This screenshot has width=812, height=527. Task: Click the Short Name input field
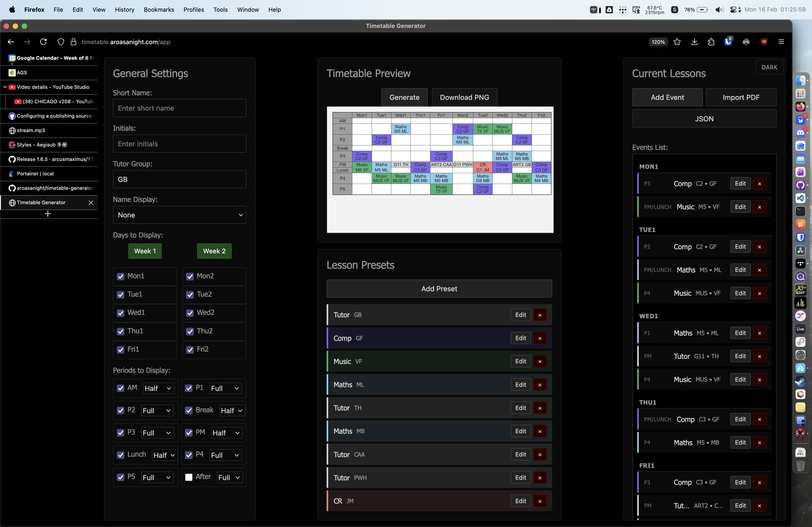(180, 108)
